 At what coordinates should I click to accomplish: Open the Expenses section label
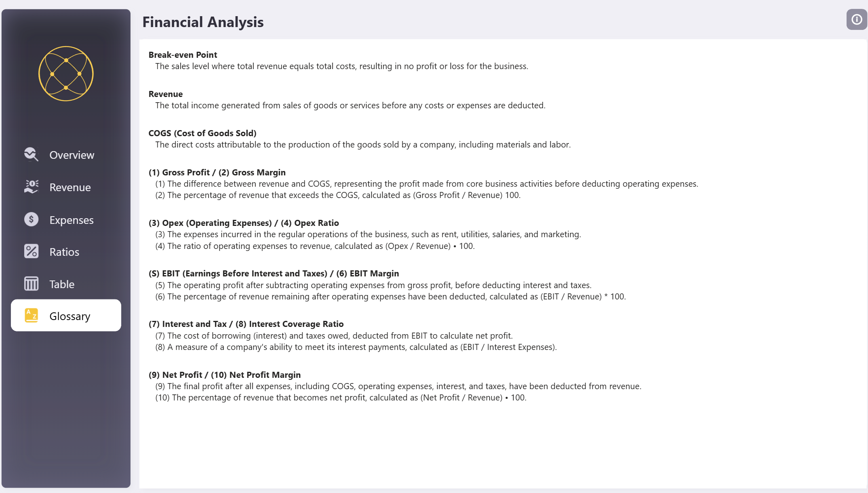71,220
